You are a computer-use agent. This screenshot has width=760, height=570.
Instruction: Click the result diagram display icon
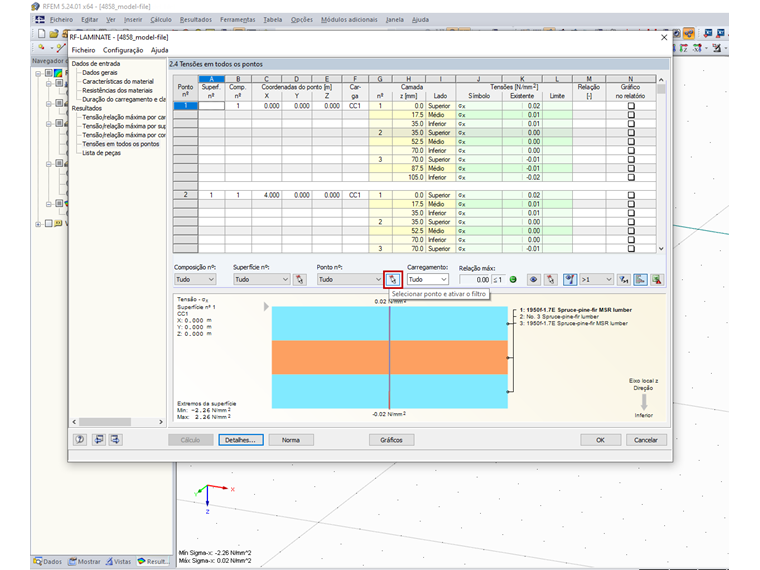click(x=640, y=280)
